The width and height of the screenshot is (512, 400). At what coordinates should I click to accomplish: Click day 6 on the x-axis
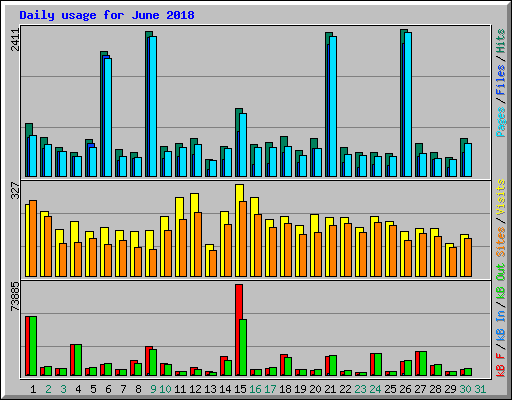click(x=108, y=389)
